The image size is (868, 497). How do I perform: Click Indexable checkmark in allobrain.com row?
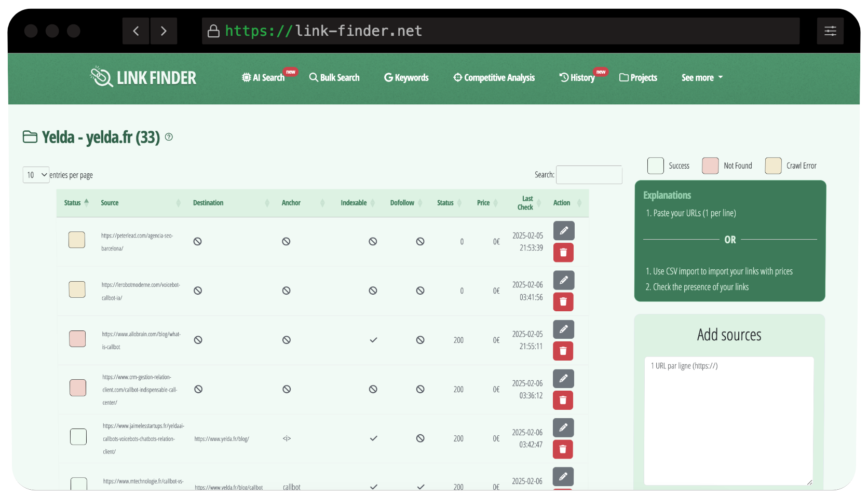coord(373,340)
